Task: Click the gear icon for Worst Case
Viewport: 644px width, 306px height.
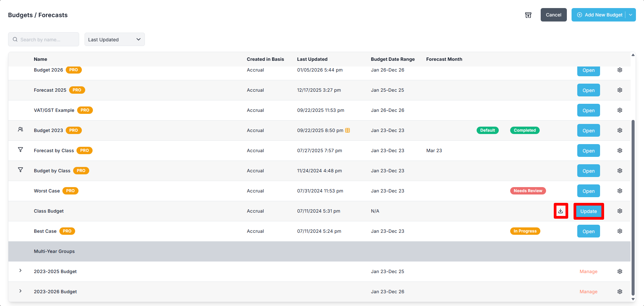Action: (x=620, y=191)
